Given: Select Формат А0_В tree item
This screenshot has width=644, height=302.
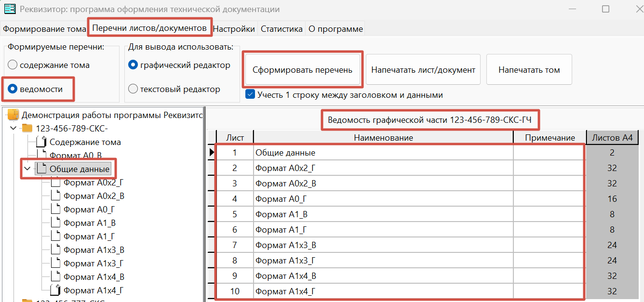Looking at the screenshot, I should pos(76,156).
